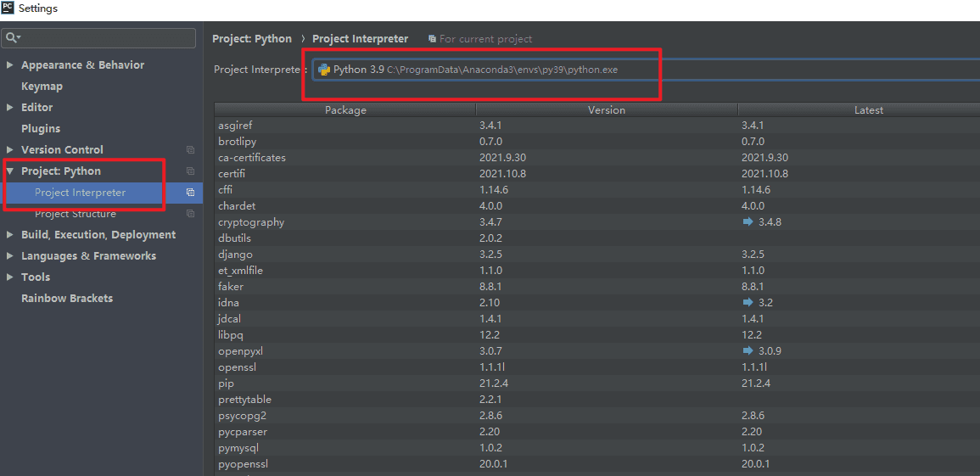Open Appearance & Behavior settings label
Screen dimensions: 980x476
[82, 65]
